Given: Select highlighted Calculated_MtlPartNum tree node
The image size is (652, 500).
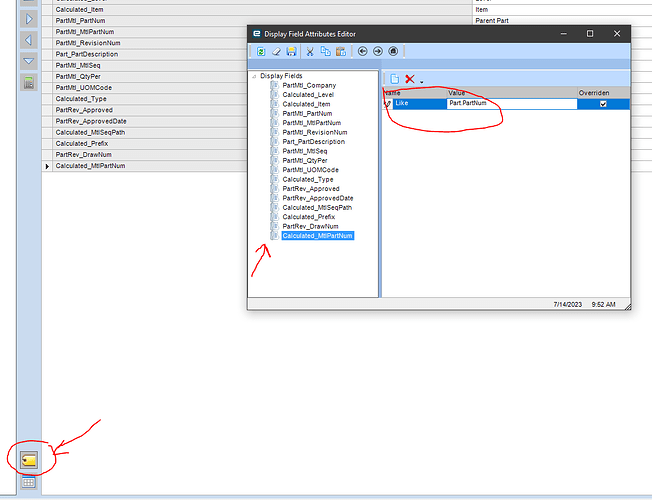Looking at the screenshot, I should click(x=318, y=236).
